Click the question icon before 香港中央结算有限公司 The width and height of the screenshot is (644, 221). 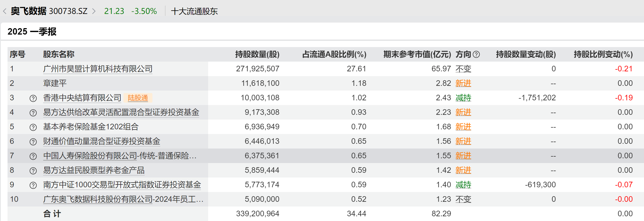pyautogui.click(x=33, y=98)
